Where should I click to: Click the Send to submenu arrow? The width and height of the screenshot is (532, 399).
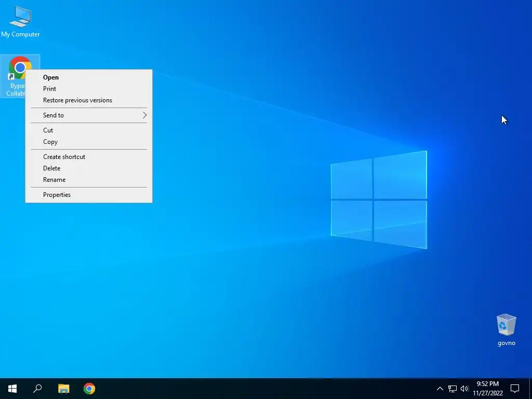tap(145, 115)
